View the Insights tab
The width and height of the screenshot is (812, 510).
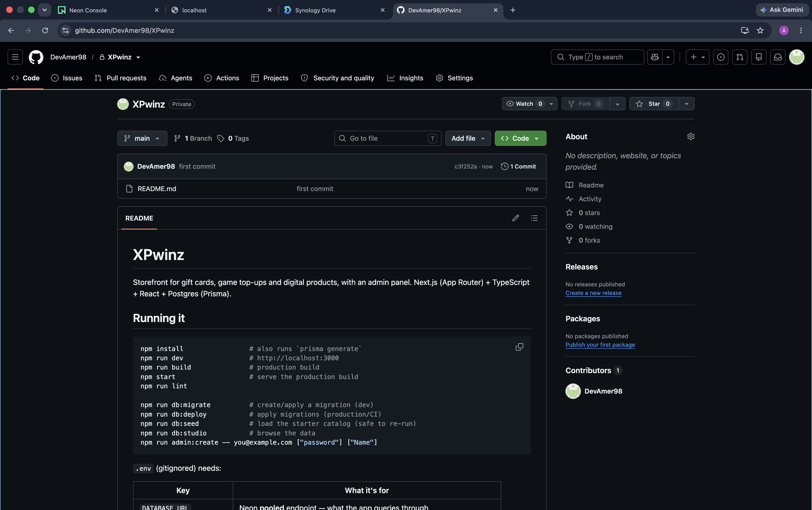click(405, 78)
